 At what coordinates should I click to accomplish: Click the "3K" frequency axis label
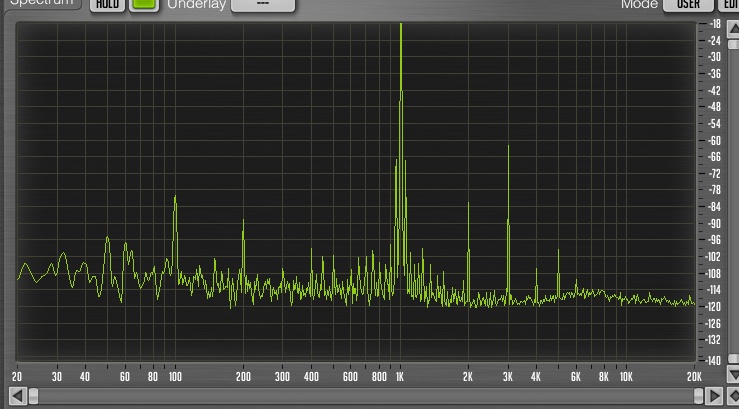click(x=508, y=376)
